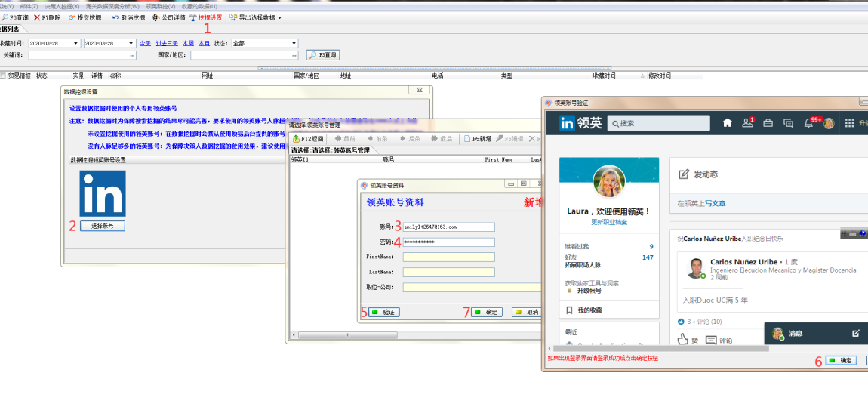Click 写文章 link
The image size is (868, 410).
click(x=716, y=204)
